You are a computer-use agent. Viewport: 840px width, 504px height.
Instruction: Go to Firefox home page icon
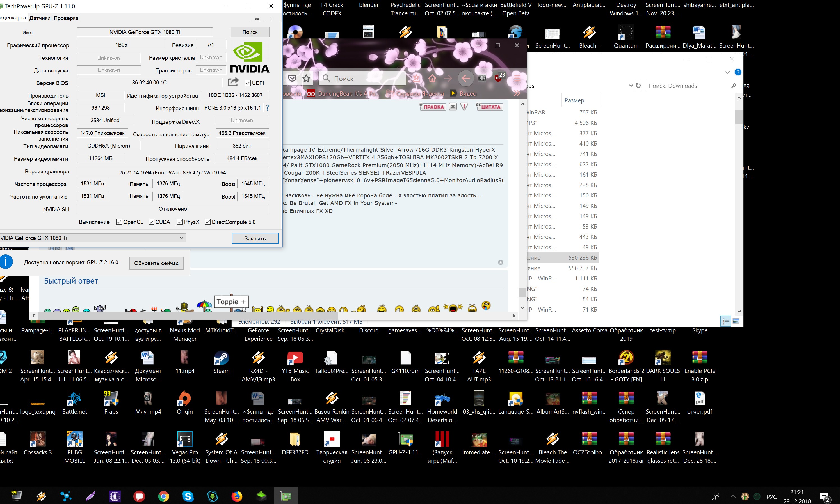432,79
